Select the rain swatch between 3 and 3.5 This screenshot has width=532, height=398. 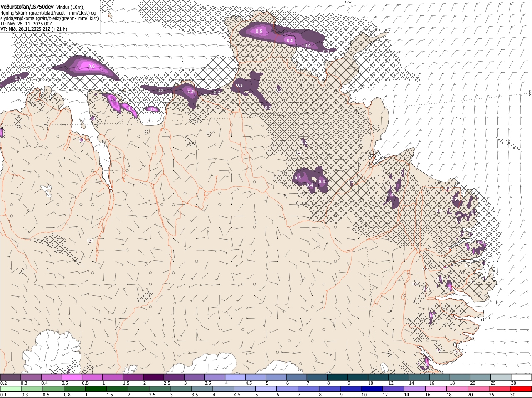180,389
